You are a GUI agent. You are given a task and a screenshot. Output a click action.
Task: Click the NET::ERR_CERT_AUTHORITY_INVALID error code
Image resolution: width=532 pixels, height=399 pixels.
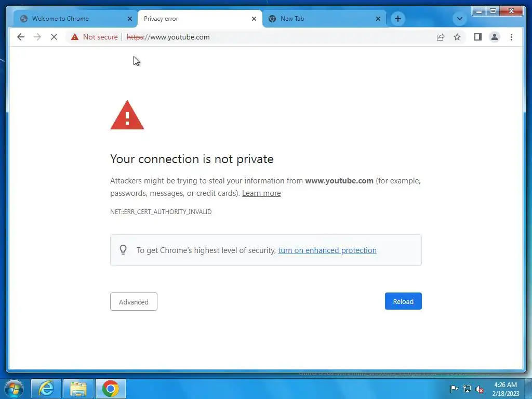pyautogui.click(x=161, y=212)
